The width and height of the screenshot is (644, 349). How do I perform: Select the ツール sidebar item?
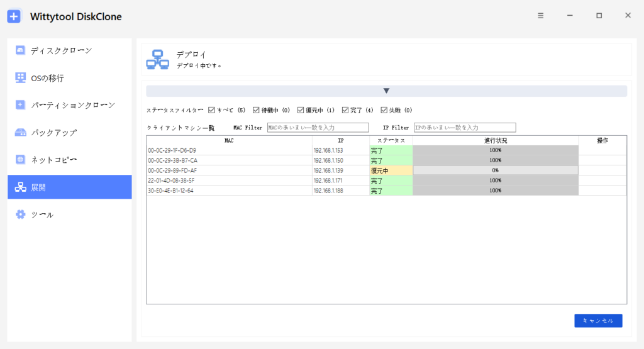coord(70,214)
